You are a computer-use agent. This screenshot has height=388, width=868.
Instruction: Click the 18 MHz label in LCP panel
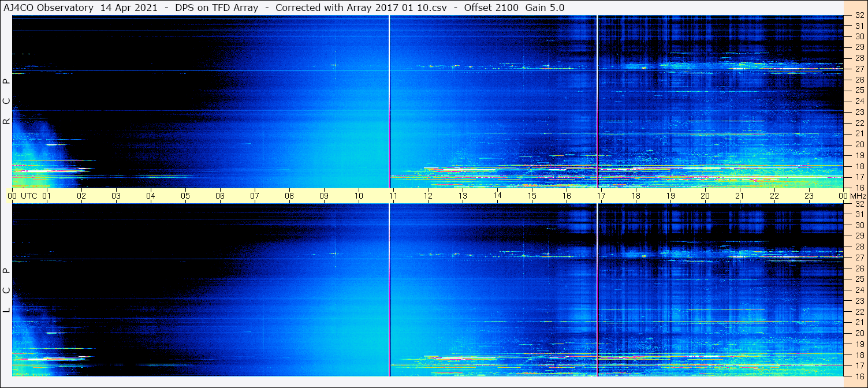(859, 355)
